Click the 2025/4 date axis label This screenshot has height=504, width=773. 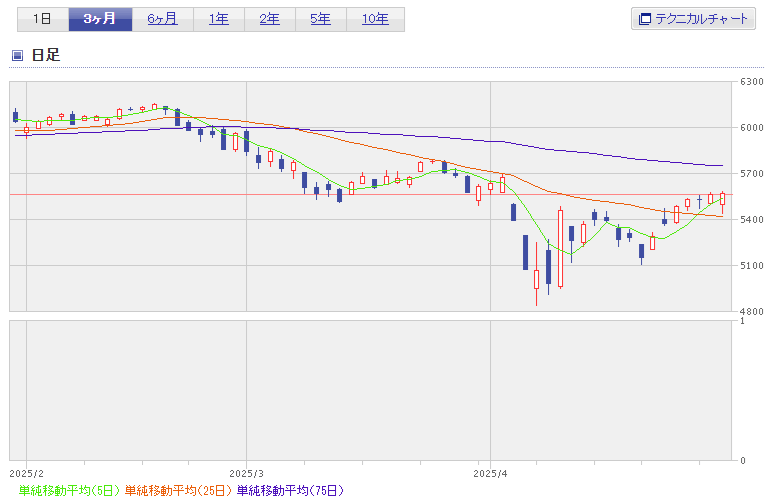490,474
